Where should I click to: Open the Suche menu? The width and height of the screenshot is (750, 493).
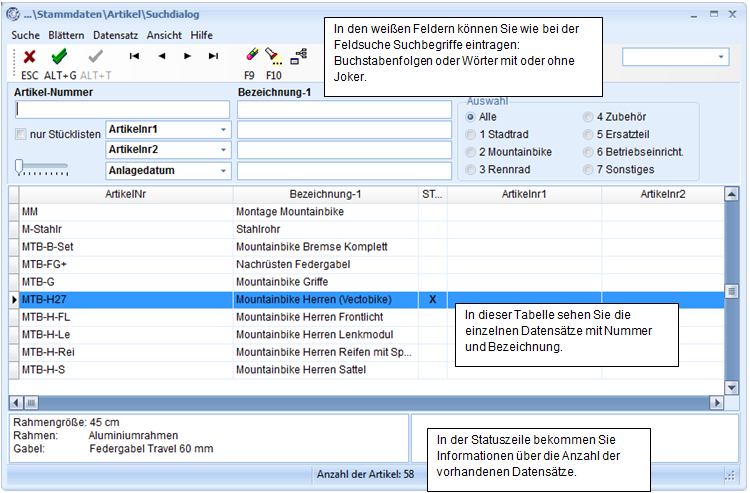tap(25, 35)
